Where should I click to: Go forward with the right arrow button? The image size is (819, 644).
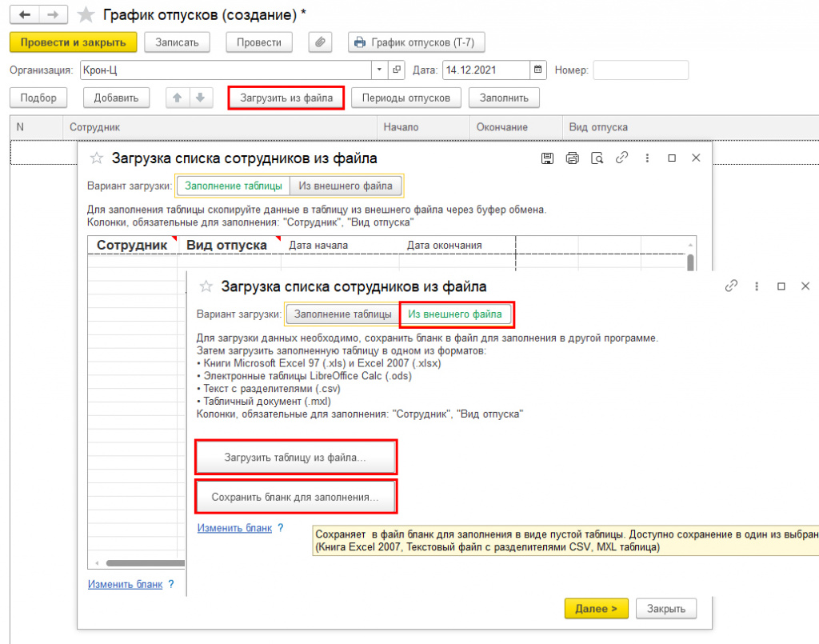[53, 14]
